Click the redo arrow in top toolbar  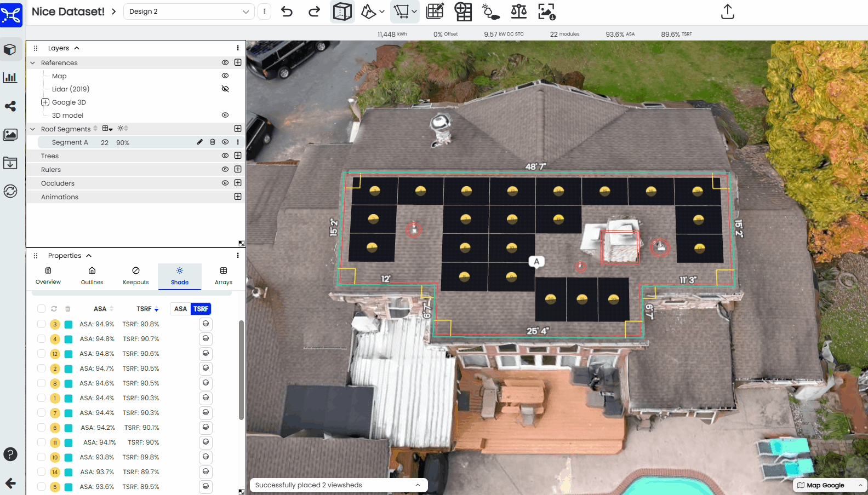pyautogui.click(x=314, y=11)
